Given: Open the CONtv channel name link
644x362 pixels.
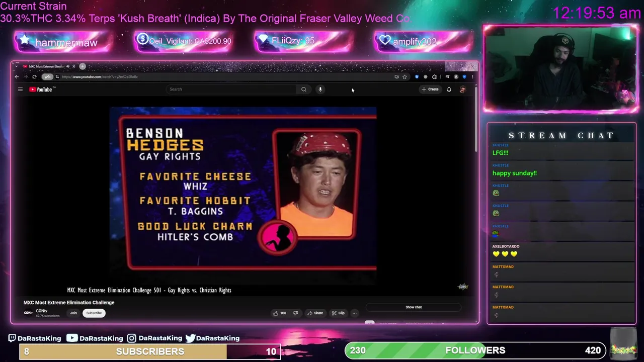Looking at the screenshot, I should click(x=42, y=311).
